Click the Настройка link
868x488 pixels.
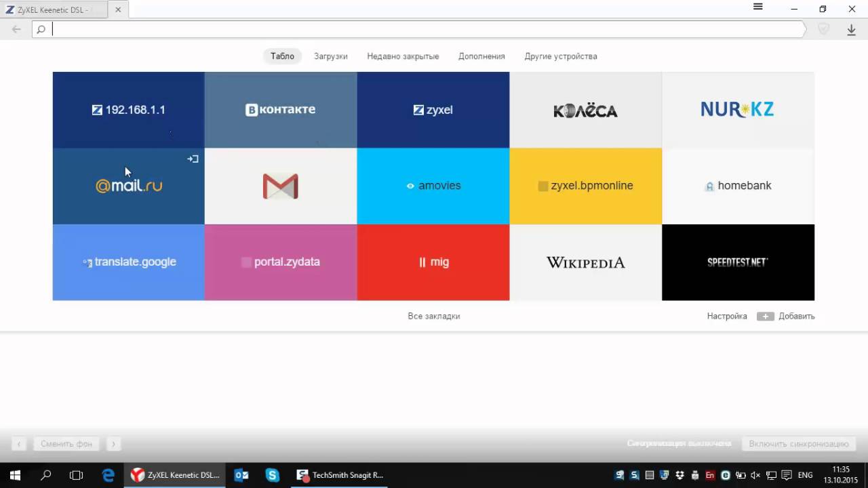(x=727, y=316)
